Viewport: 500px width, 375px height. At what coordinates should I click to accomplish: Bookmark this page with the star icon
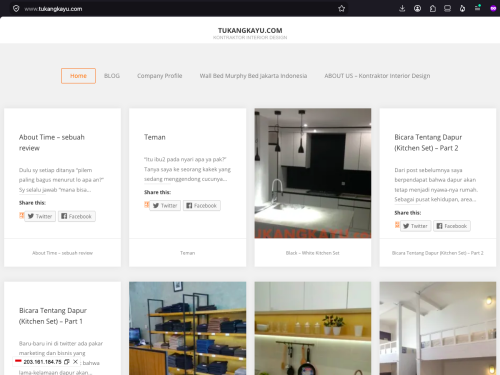(x=341, y=9)
